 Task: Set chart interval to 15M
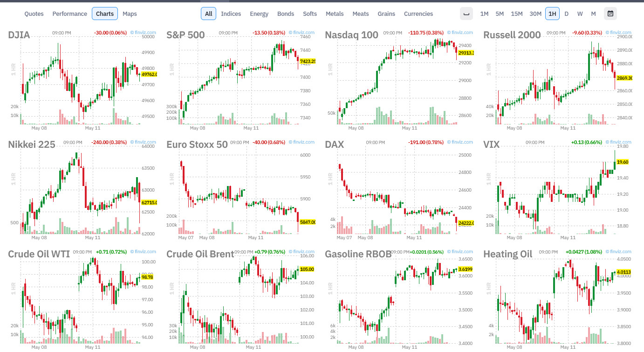pos(517,14)
